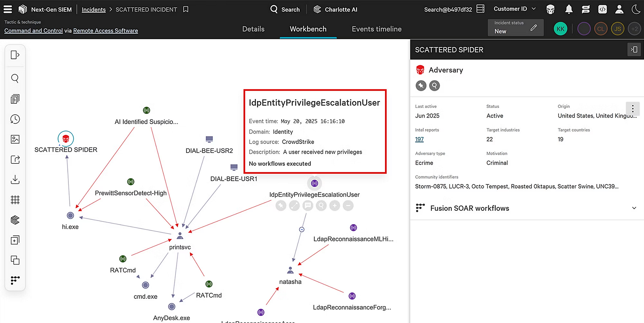Click the download icon in left toolbar
Screen dimensions: 644x323
(x=15, y=179)
